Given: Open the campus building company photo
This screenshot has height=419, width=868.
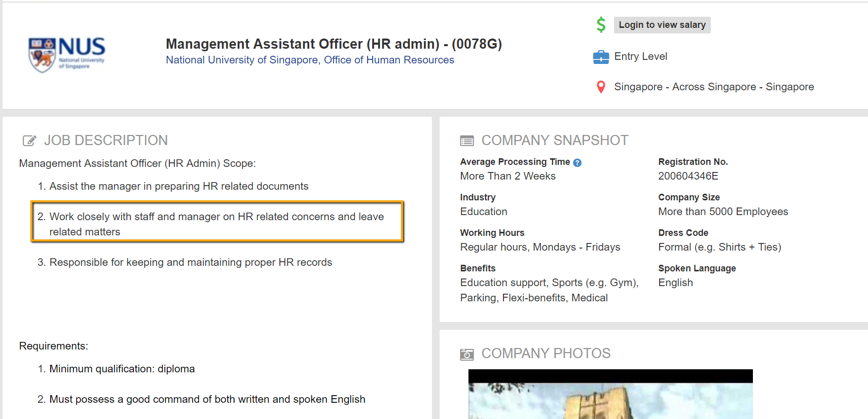Looking at the screenshot, I should coord(610,394).
